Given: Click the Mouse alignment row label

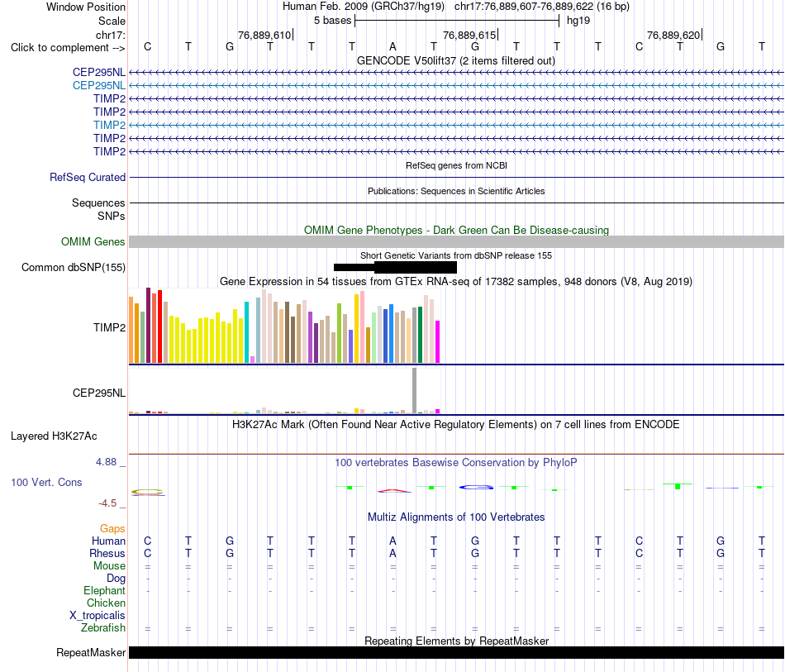Looking at the screenshot, I should click(x=109, y=566).
